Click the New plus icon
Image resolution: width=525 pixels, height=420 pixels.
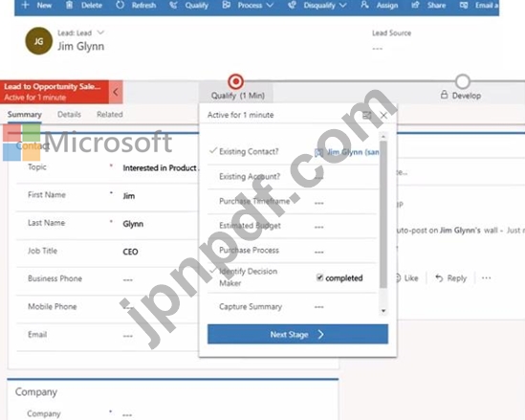[25, 5]
